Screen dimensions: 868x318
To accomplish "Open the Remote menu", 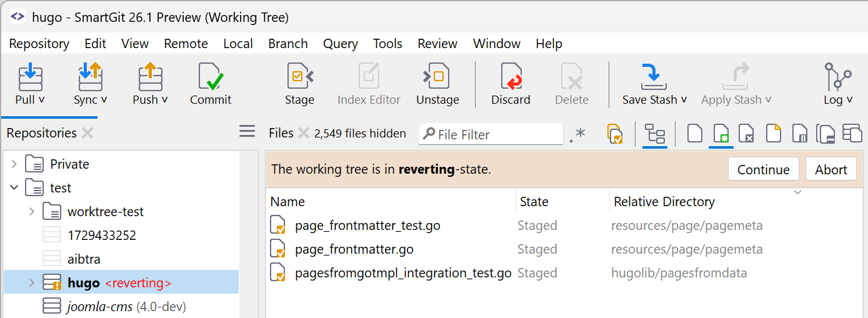I will (186, 44).
